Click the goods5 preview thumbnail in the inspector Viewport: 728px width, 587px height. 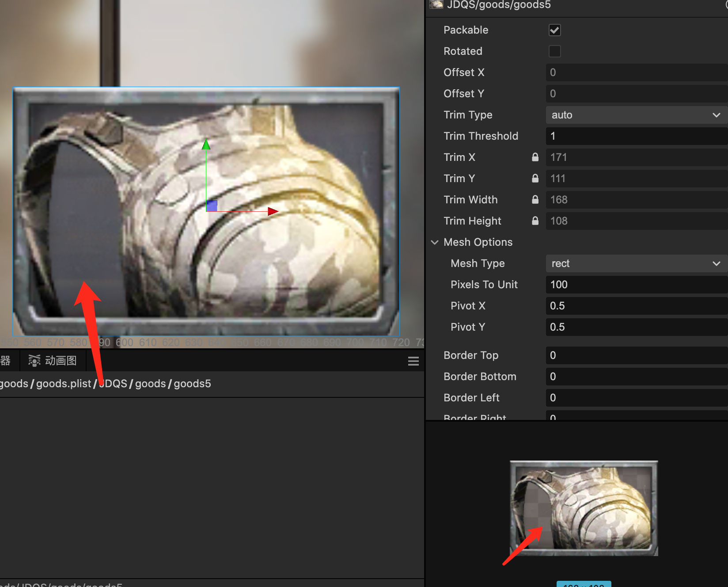coord(584,508)
